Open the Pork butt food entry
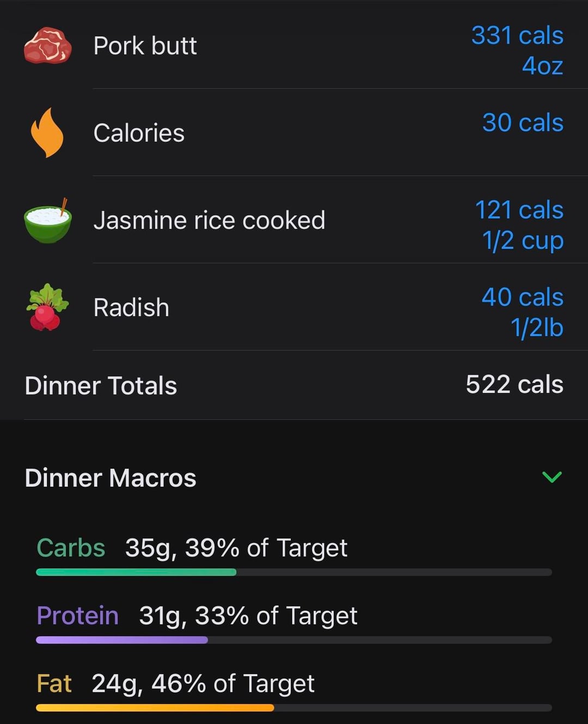This screenshot has width=588, height=724. (x=145, y=46)
